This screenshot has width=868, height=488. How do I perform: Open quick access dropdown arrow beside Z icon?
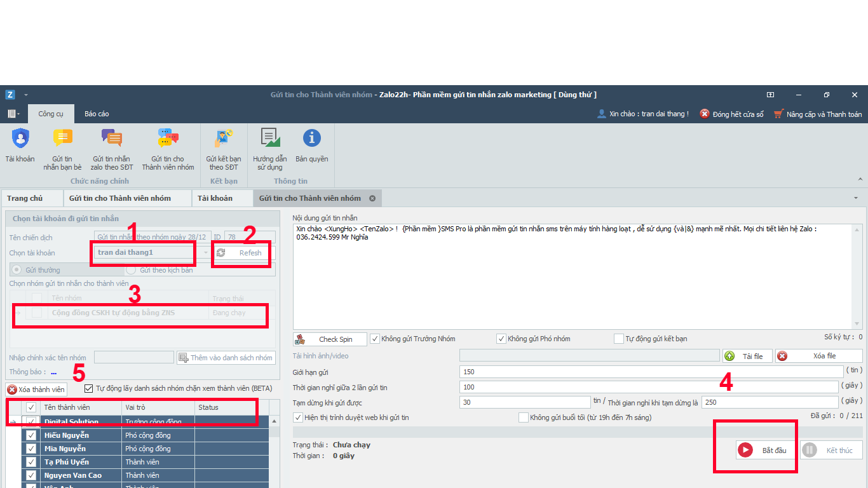pos(26,95)
